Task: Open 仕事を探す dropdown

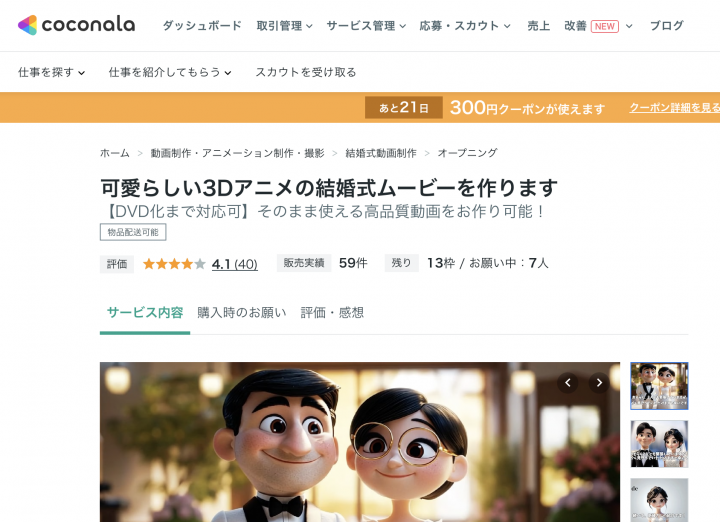Action: 51,72
